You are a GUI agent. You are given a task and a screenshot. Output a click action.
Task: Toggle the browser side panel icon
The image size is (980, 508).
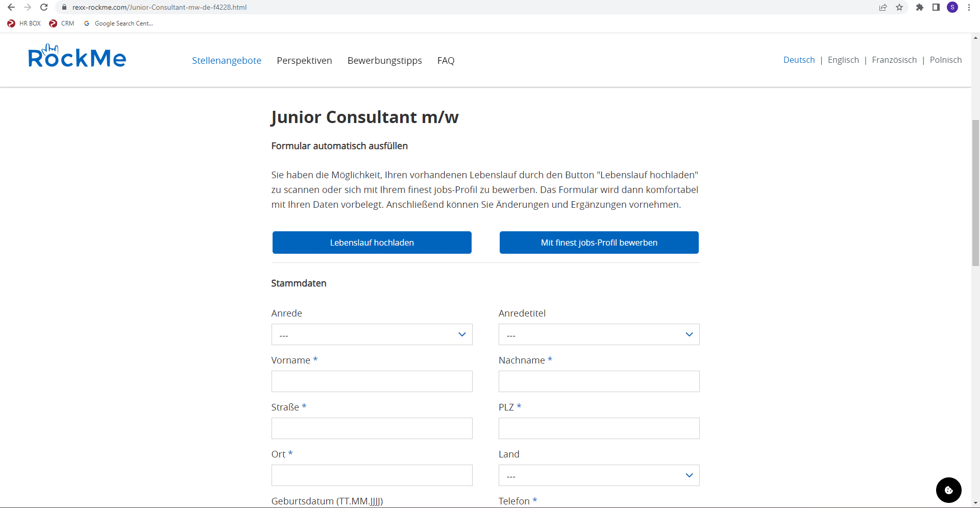936,7
